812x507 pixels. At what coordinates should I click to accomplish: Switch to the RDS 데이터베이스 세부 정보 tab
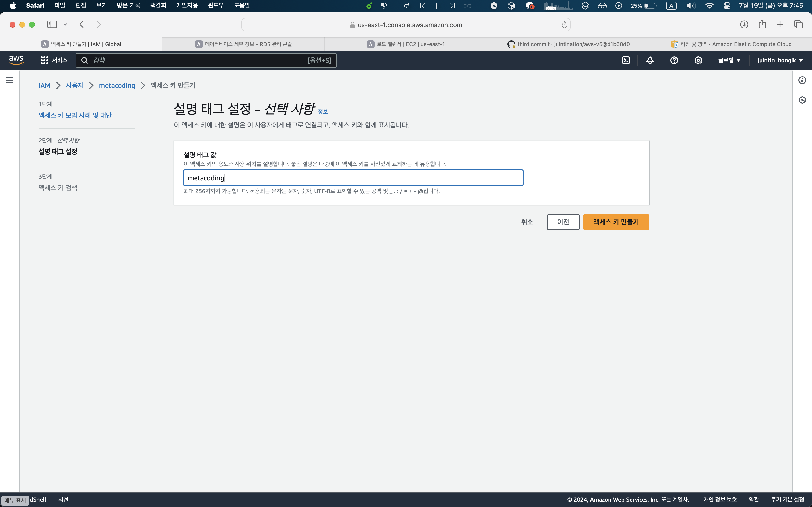pos(244,44)
